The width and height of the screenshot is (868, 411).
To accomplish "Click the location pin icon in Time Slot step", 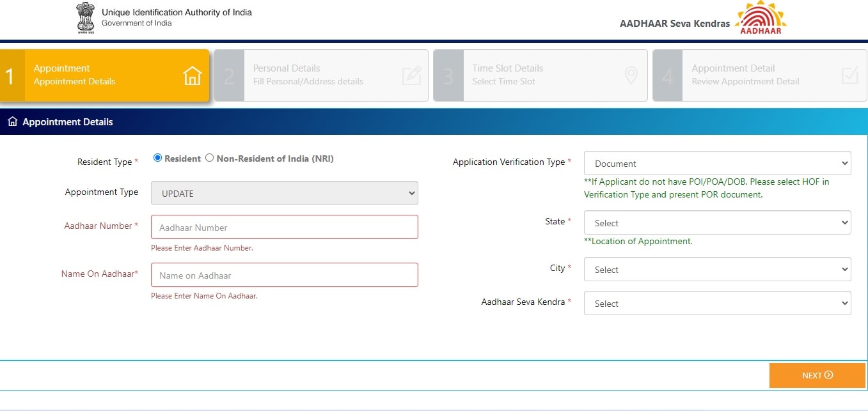I will (631, 76).
